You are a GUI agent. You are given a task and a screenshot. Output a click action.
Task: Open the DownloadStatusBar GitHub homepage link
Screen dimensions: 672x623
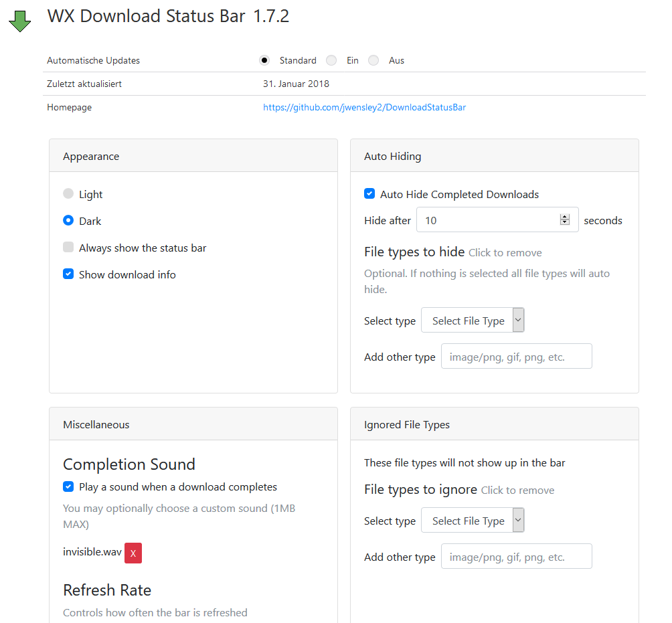pos(364,107)
